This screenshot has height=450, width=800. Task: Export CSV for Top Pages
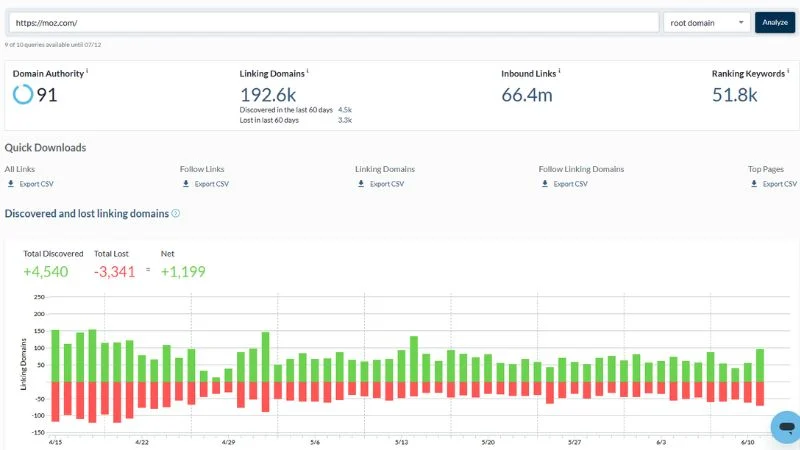tap(780, 184)
